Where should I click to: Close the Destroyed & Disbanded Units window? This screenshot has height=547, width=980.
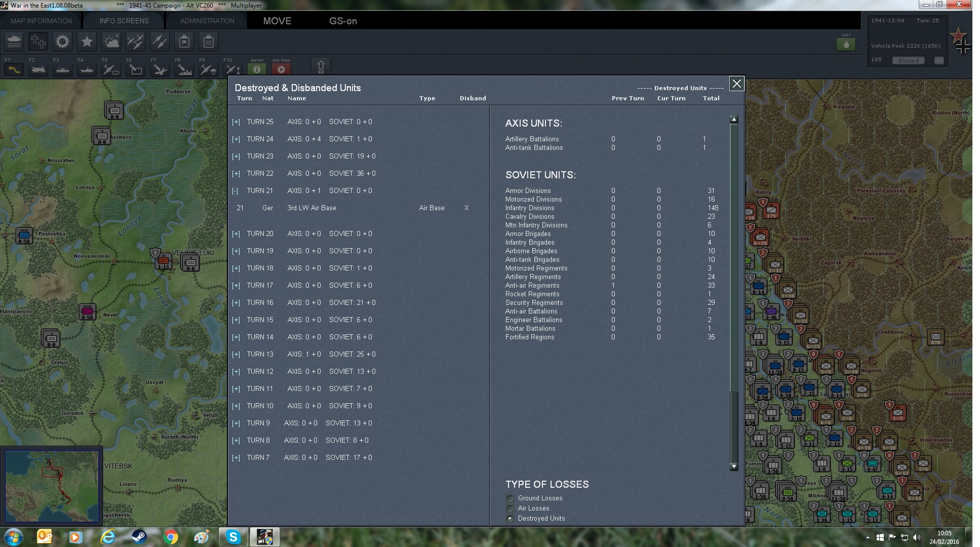pyautogui.click(x=736, y=84)
